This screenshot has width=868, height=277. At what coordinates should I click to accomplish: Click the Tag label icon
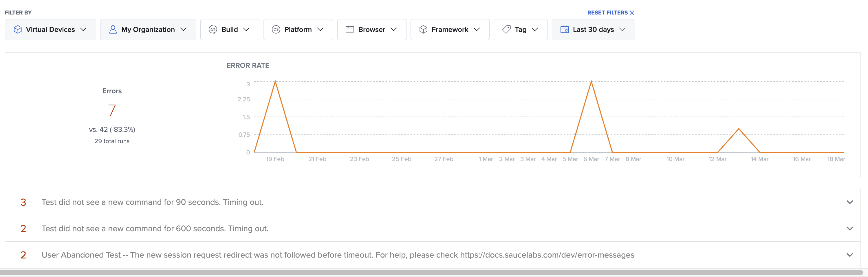506,30
